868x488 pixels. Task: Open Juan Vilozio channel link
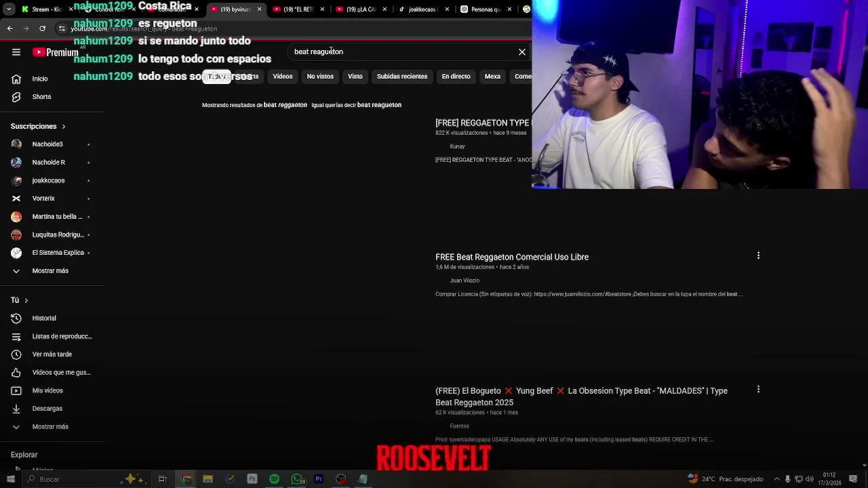[465, 281]
